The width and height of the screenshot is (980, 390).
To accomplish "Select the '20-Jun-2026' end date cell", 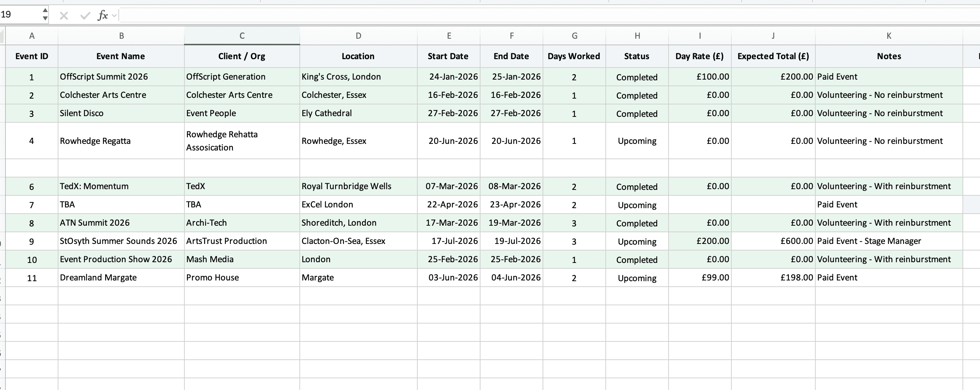I will [x=512, y=141].
